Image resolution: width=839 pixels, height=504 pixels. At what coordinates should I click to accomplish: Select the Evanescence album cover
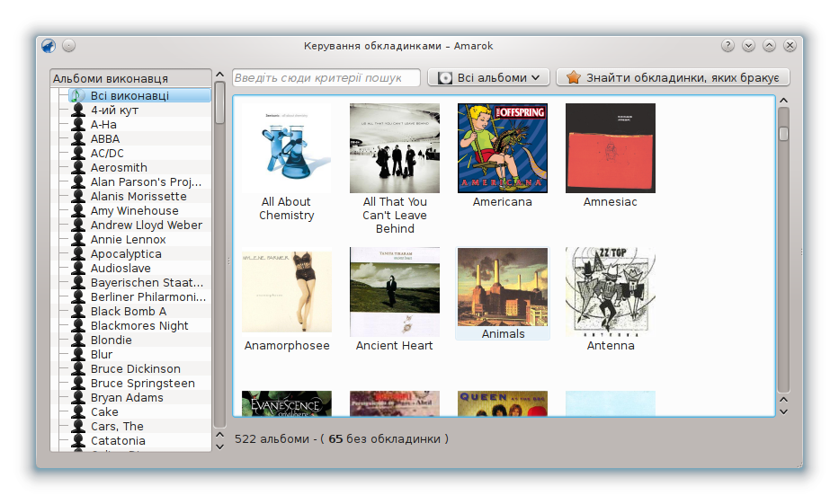pos(287,403)
